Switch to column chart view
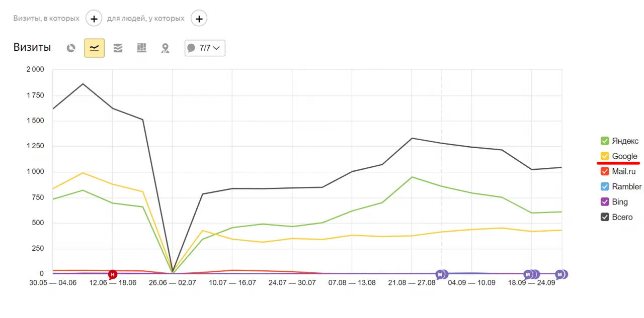644x318 pixels. tap(141, 48)
